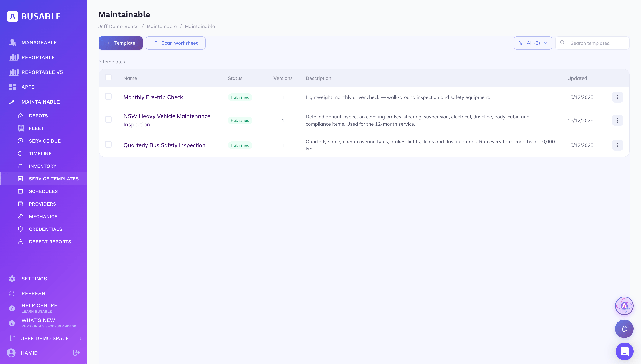Click the Search templates field

(x=592, y=43)
